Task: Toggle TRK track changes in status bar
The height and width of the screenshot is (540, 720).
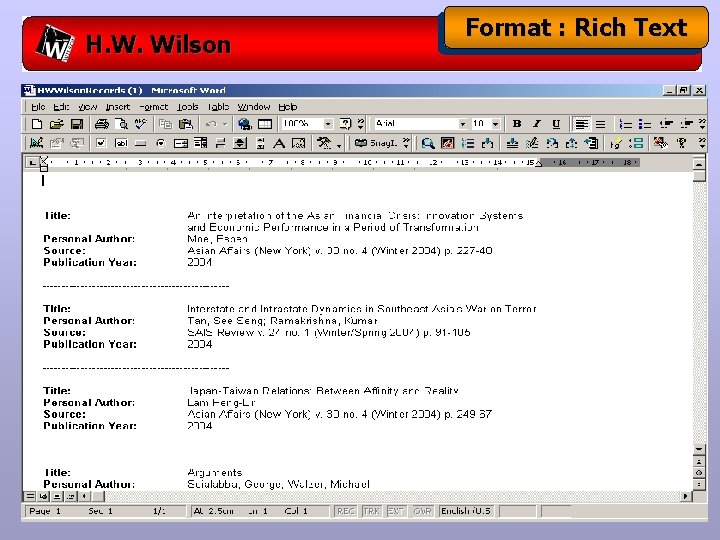Action: (x=371, y=511)
